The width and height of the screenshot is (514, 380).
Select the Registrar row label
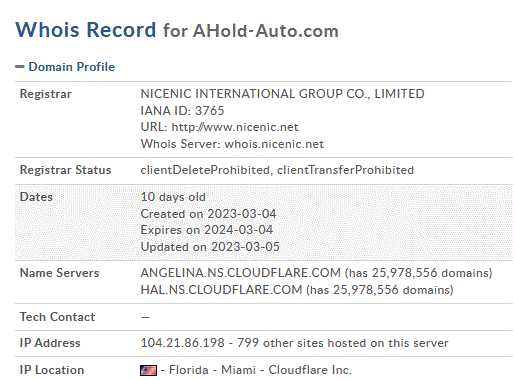point(46,94)
